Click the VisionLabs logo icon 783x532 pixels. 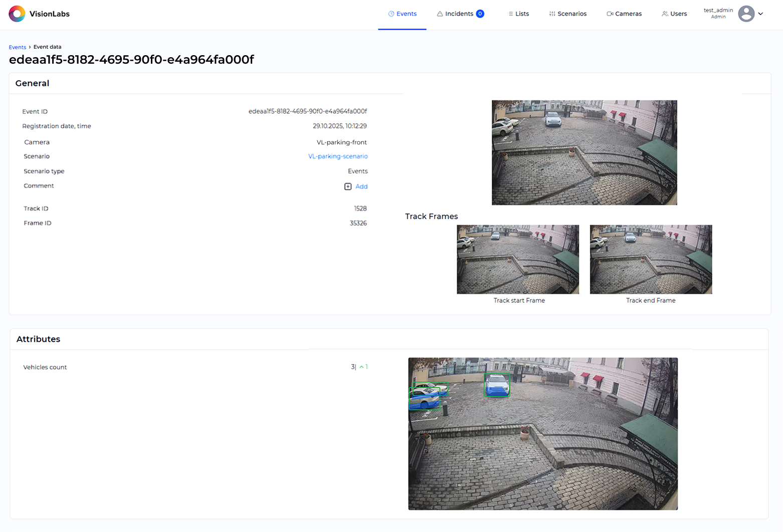click(17, 14)
